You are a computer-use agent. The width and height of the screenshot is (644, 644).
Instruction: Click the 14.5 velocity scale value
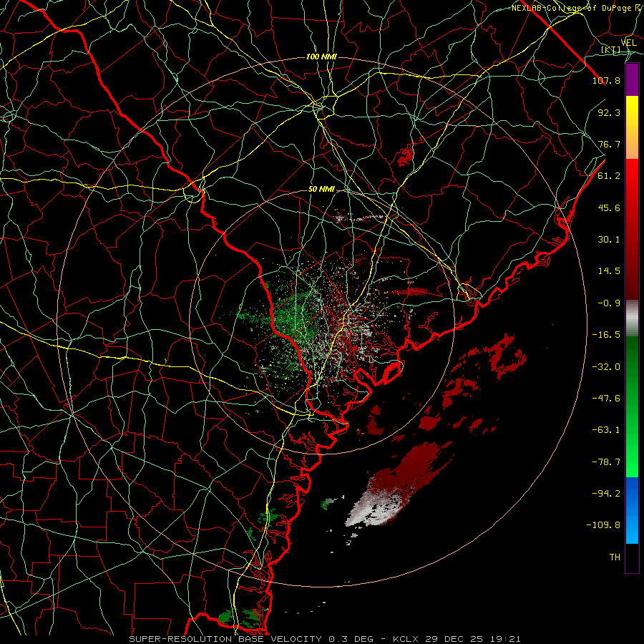pos(609,271)
